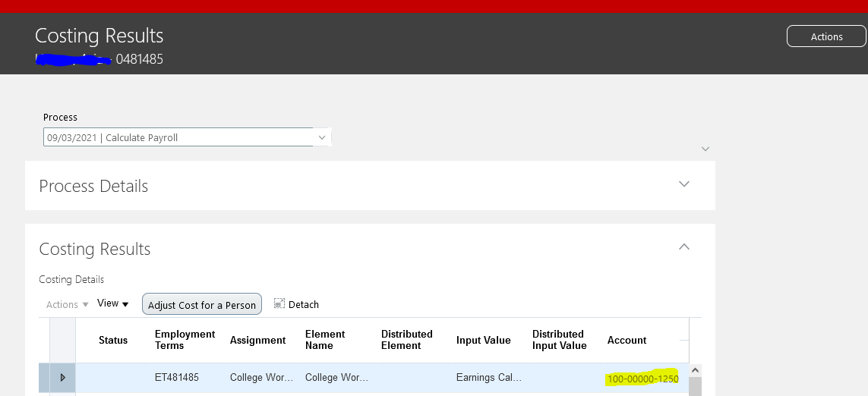The width and height of the screenshot is (868, 396).
Task: Click the Process Details heading
Action: point(93,186)
